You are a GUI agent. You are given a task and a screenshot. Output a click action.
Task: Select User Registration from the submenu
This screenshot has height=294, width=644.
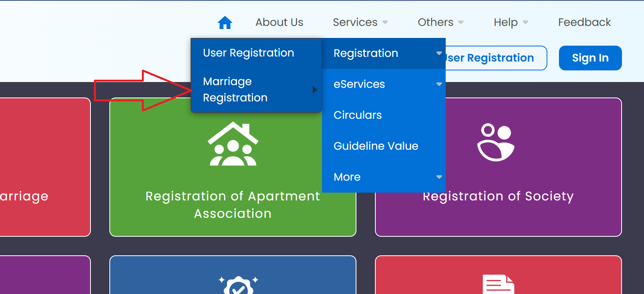[249, 53]
